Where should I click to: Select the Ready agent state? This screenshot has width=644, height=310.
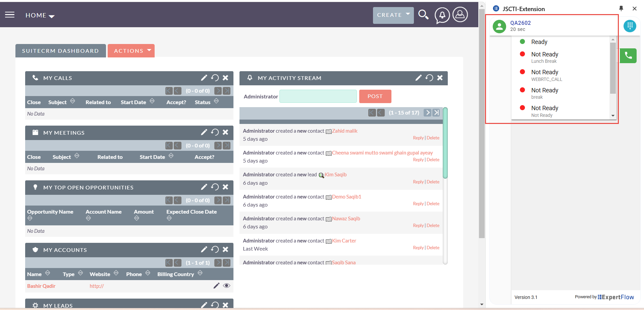tap(539, 42)
